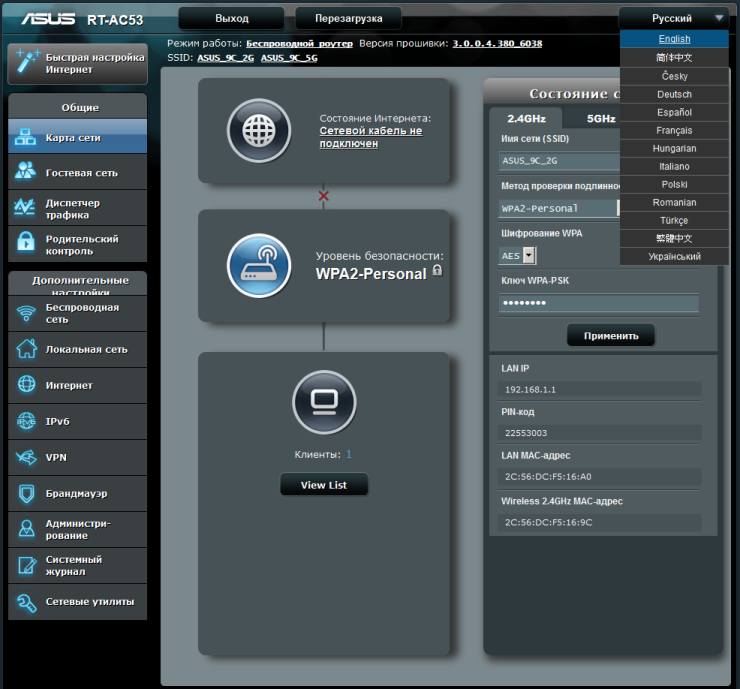Image resolution: width=740 pixels, height=689 pixels.
Task: Click the Internet status globe icon
Action: click(x=259, y=131)
